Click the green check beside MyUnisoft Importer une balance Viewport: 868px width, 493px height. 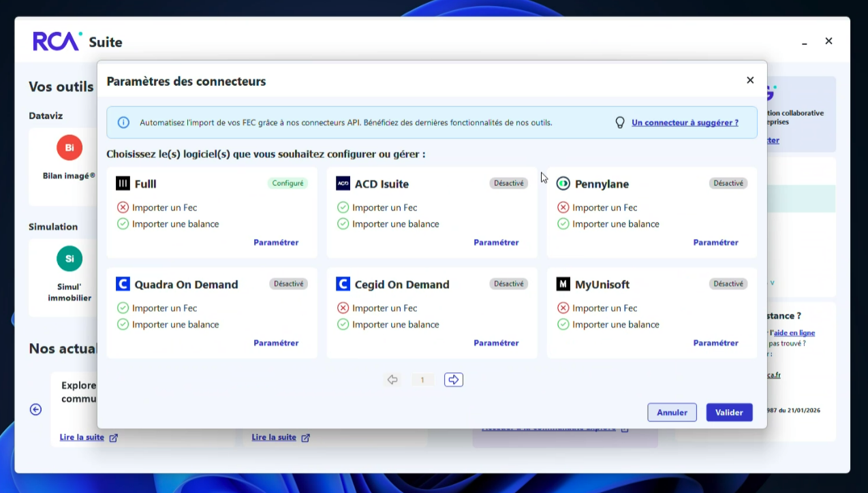pos(563,325)
